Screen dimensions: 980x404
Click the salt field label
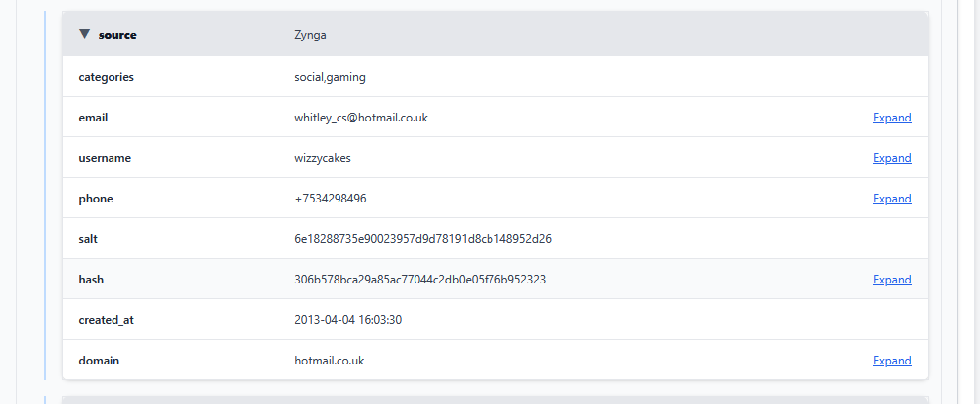tap(89, 239)
